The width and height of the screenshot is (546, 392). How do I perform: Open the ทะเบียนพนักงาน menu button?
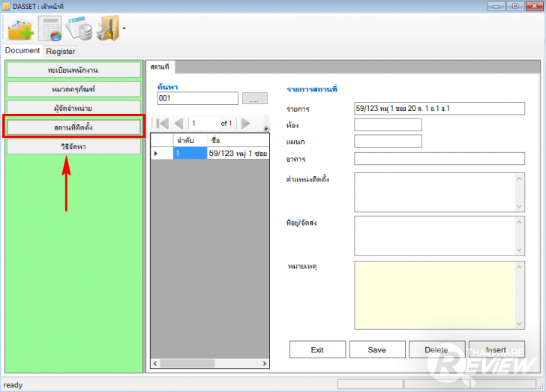pos(73,70)
